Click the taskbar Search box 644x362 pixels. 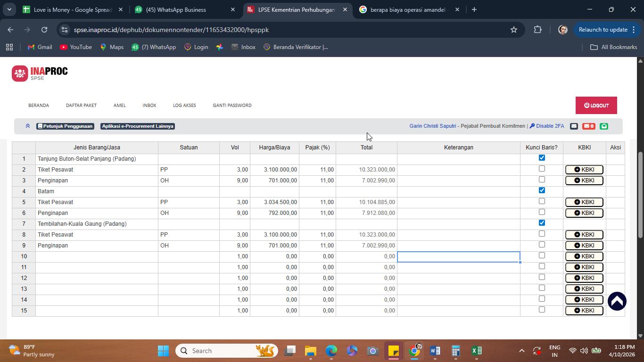(227, 351)
